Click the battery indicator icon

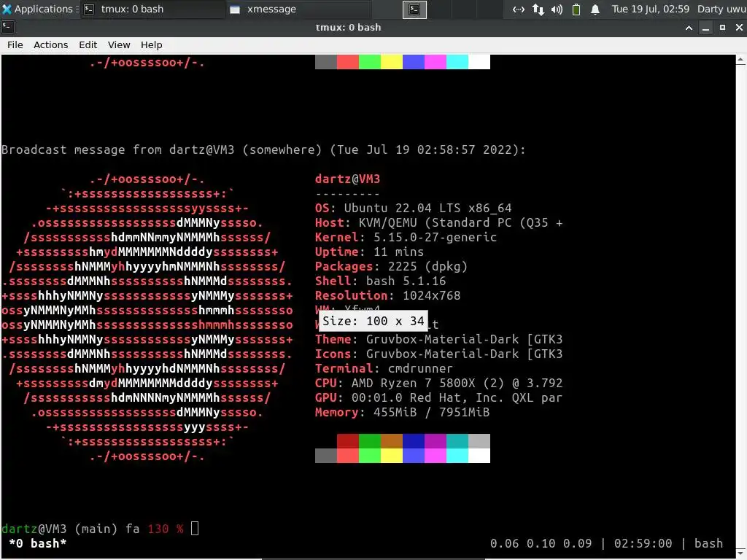[x=576, y=9]
